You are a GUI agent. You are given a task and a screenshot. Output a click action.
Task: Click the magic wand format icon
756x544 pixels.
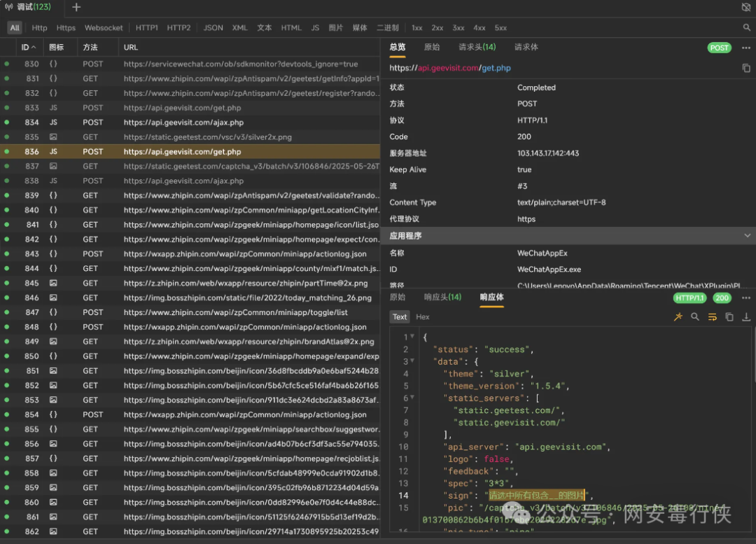(678, 317)
